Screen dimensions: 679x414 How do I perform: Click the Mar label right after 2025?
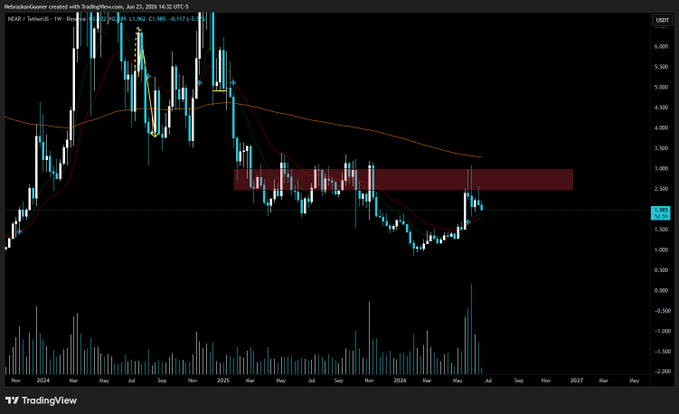point(250,381)
